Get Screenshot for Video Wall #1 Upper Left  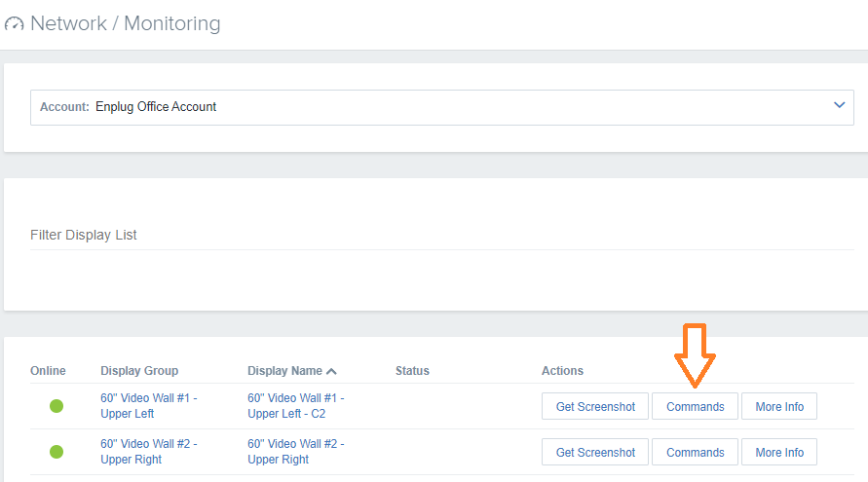tap(595, 407)
